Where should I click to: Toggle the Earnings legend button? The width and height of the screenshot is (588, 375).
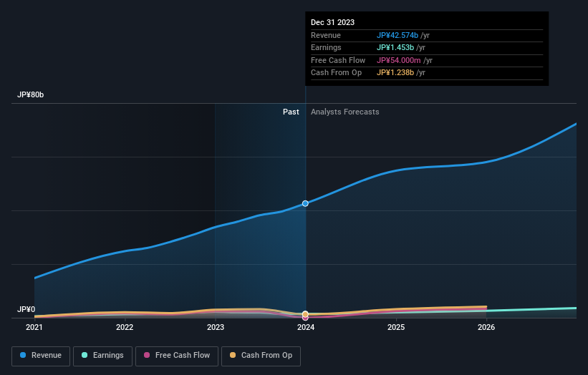point(102,356)
